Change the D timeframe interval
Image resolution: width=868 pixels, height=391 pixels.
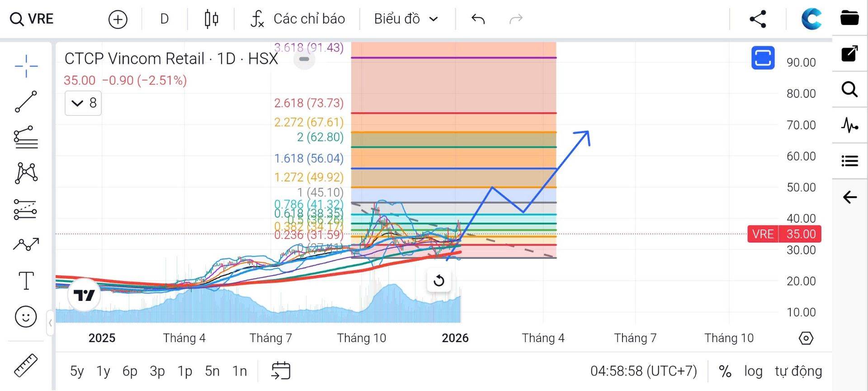pos(165,19)
